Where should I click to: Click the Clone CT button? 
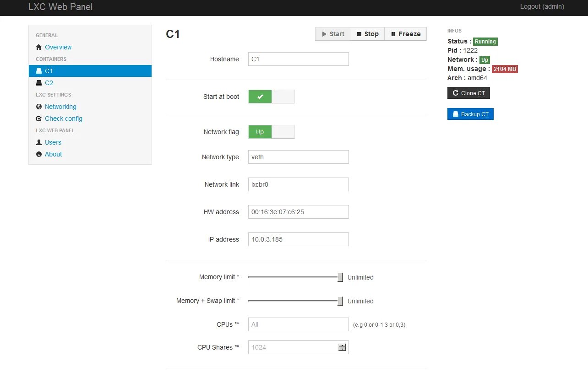(468, 93)
